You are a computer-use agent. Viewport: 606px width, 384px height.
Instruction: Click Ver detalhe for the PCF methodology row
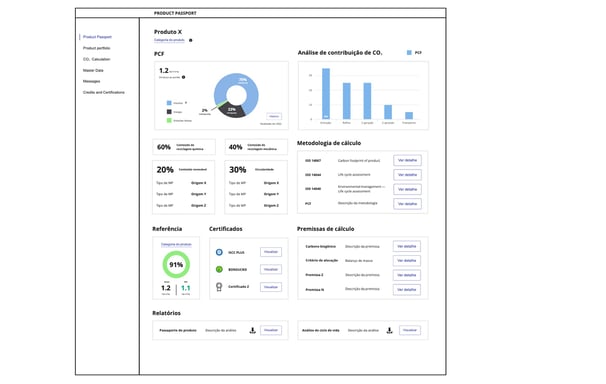click(x=407, y=204)
